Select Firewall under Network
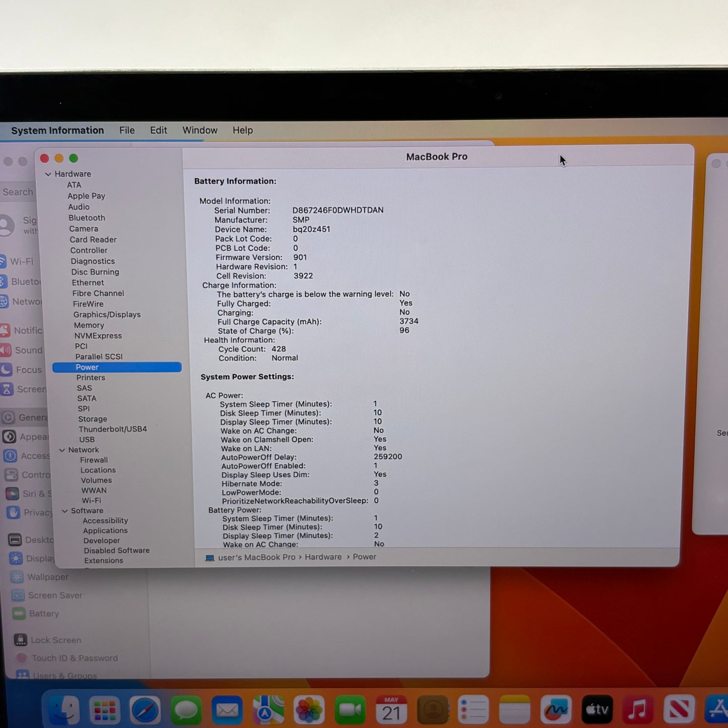728x728 pixels. tap(94, 460)
